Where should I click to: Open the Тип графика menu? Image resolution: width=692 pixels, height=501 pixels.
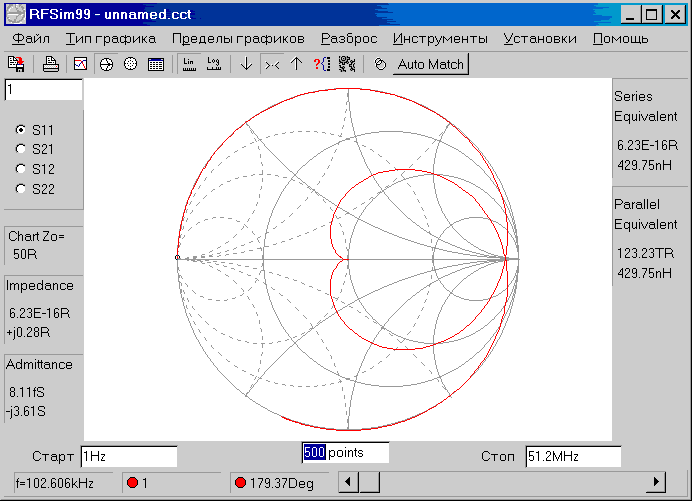tap(111, 39)
